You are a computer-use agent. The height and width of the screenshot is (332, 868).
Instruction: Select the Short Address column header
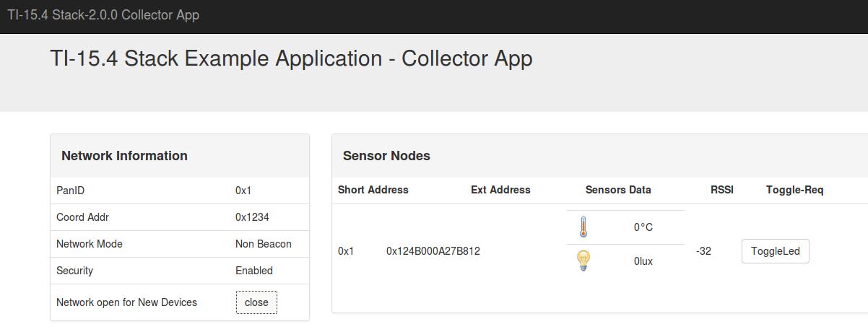click(373, 190)
